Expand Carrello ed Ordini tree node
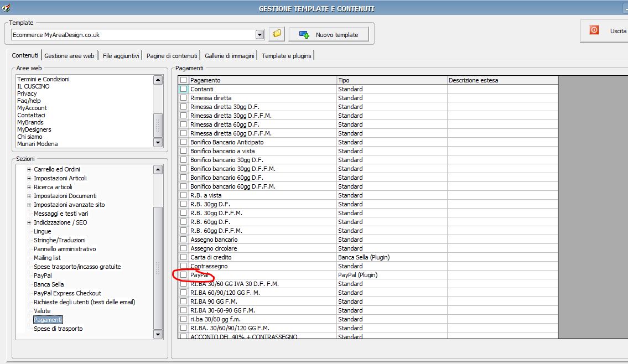This screenshot has height=364, width=628. pyautogui.click(x=29, y=169)
